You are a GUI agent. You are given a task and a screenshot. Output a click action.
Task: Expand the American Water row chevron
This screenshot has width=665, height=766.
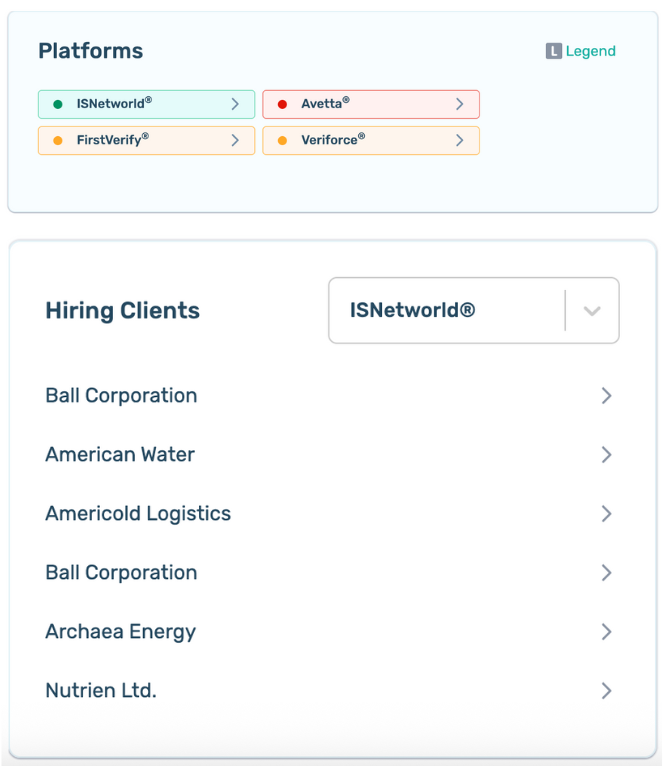click(x=606, y=455)
